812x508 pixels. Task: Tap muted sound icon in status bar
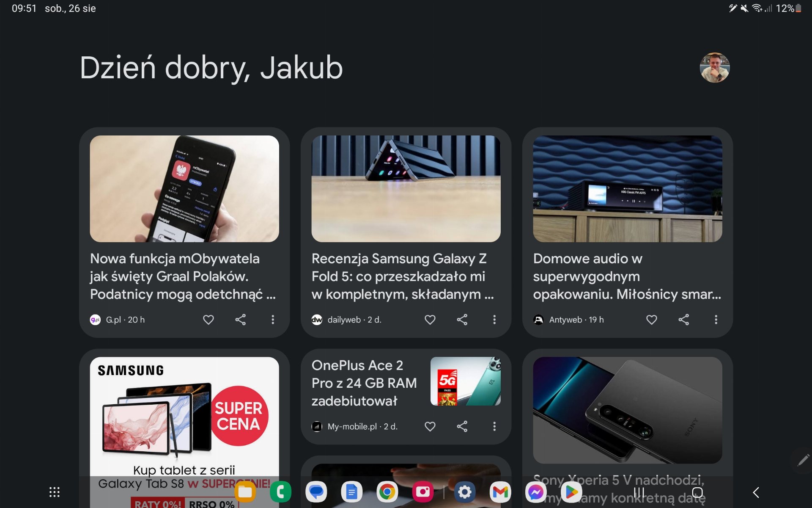(x=744, y=8)
